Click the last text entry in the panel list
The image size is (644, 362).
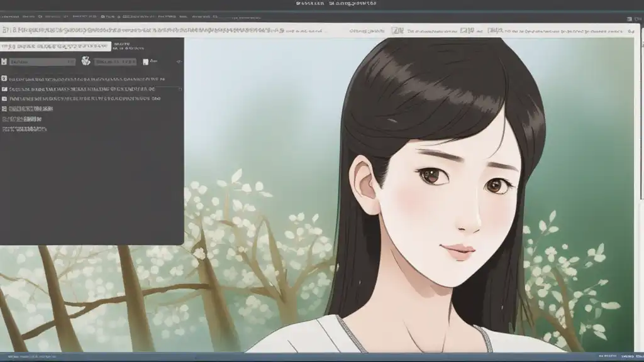click(24, 129)
